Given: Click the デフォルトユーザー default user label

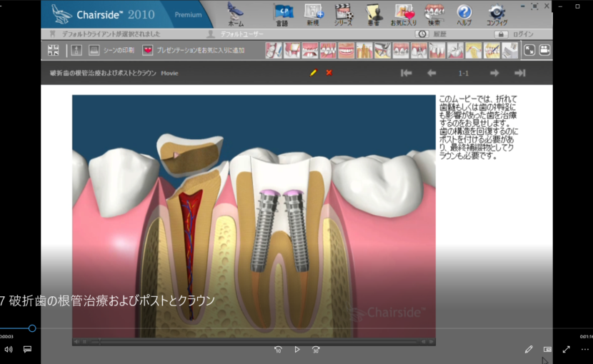Looking at the screenshot, I should pyautogui.click(x=241, y=34).
